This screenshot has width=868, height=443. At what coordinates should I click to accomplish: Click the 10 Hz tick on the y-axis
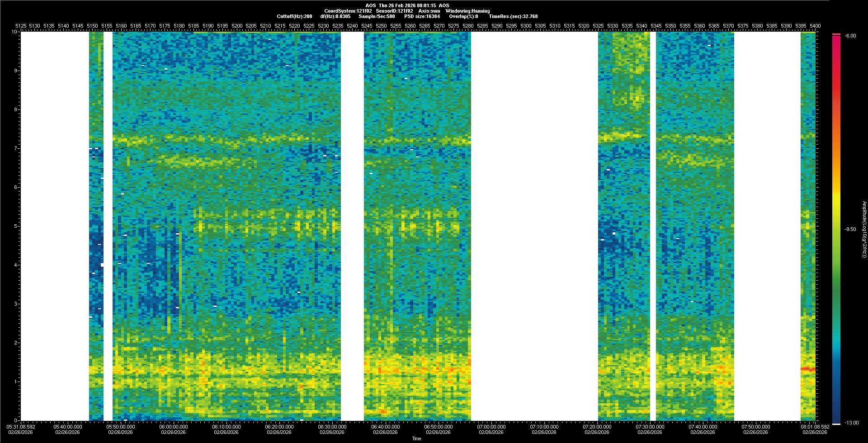coord(14,32)
